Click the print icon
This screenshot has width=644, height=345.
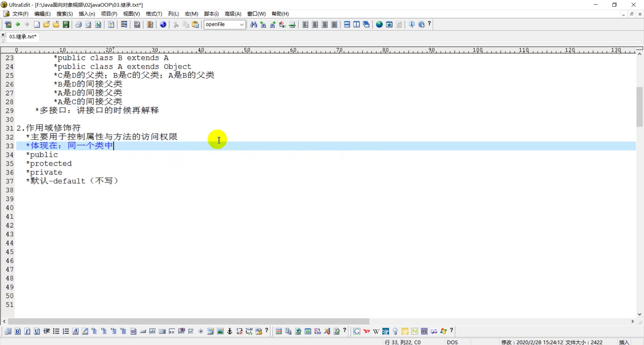pos(78,24)
